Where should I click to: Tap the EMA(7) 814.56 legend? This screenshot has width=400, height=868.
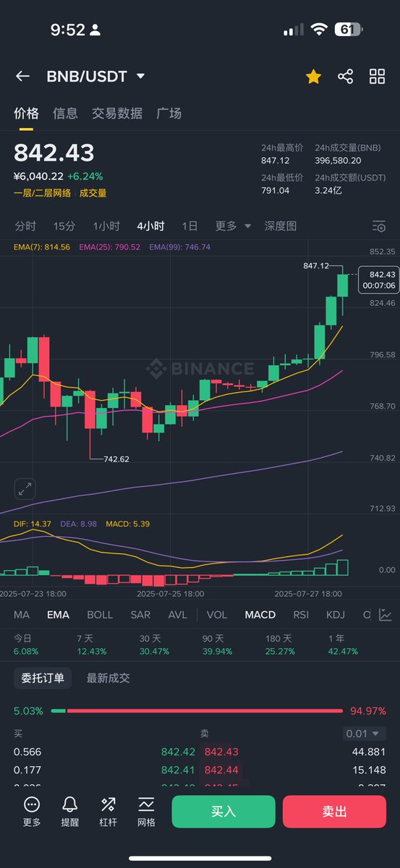[x=42, y=247]
